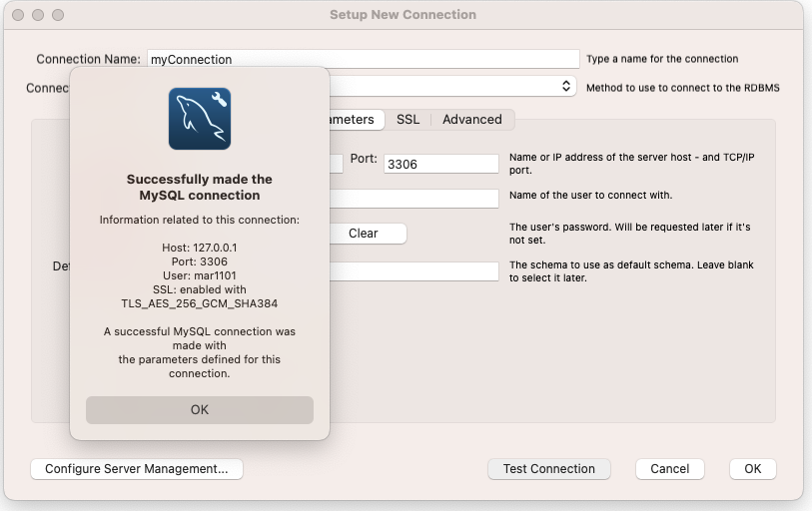Click the "Host: 127.0.0.1" text

pos(200,248)
